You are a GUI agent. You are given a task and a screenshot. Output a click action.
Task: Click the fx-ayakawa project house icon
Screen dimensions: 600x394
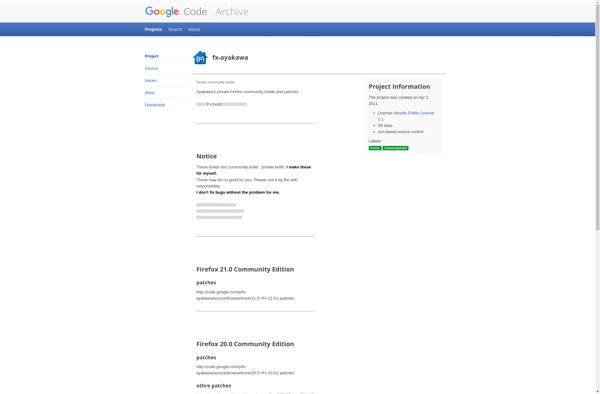coord(200,57)
